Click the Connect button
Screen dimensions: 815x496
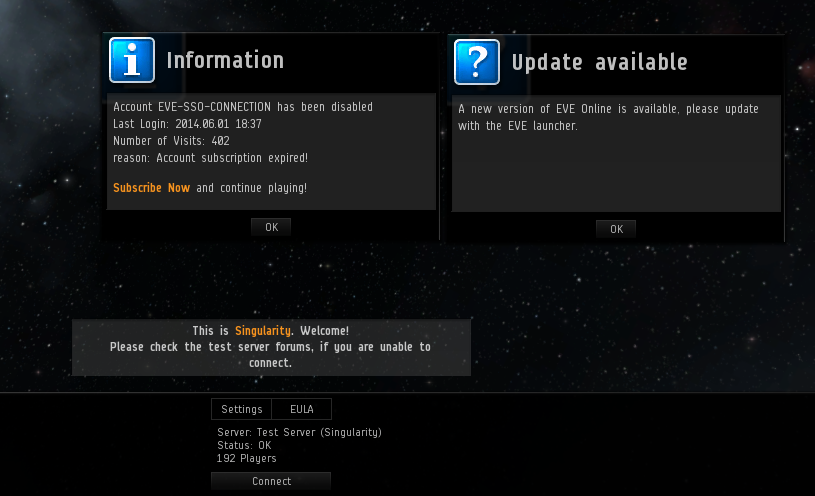[271, 481]
